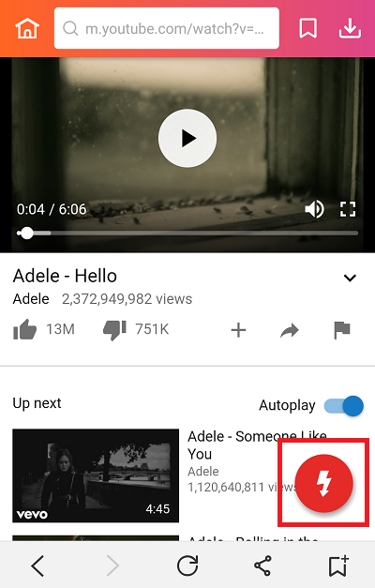Image resolution: width=375 pixels, height=588 pixels.
Task: Click the video progress bar scrubber
Action: 26,233
